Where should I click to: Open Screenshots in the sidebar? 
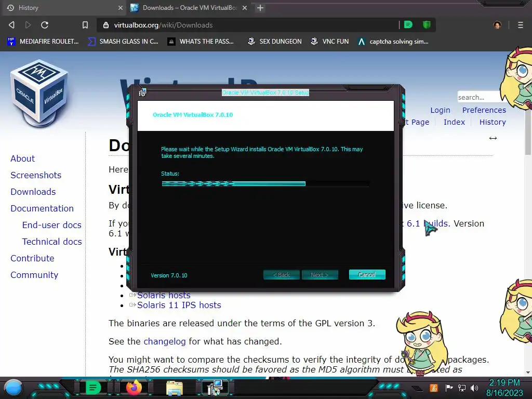(x=36, y=175)
